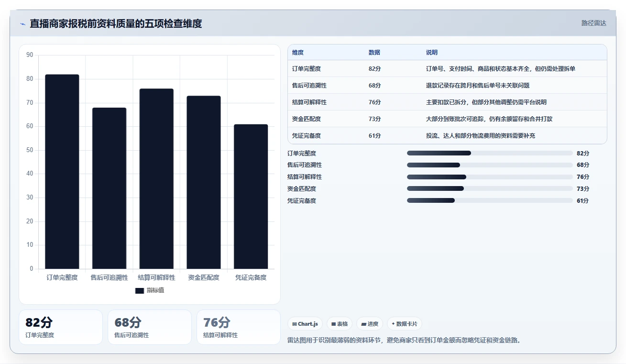Click table value 68分
This screenshot has height=364, width=626.
click(375, 86)
